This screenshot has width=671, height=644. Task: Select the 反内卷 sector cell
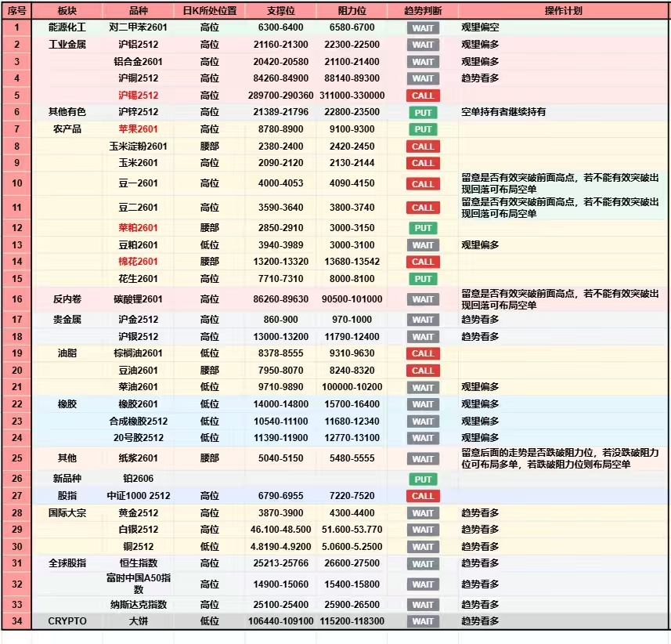[67, 299]
